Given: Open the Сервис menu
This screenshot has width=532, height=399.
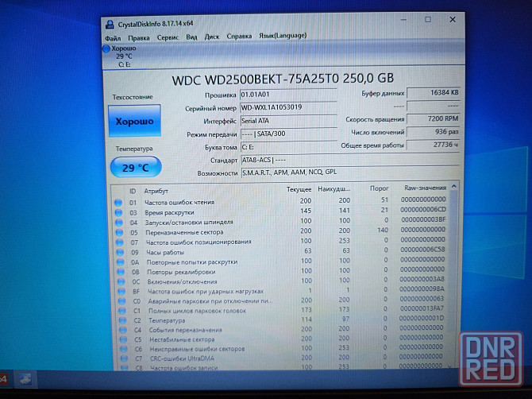Looking at the screenshot, I should (x=168, y=37).
